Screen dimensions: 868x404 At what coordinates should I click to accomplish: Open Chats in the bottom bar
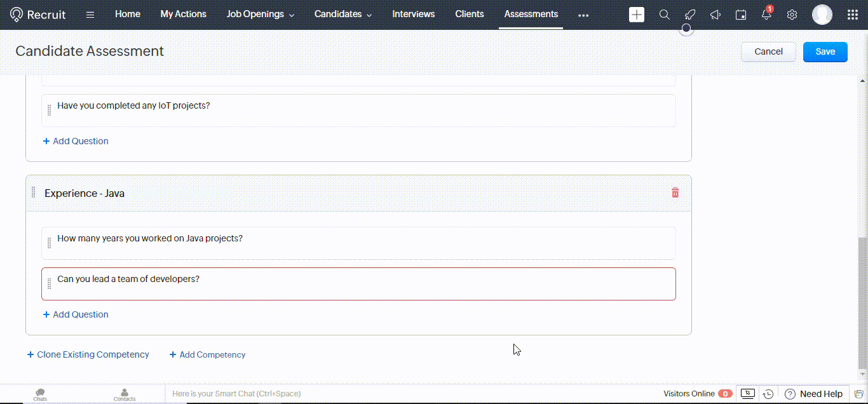[x=40, y=394]
